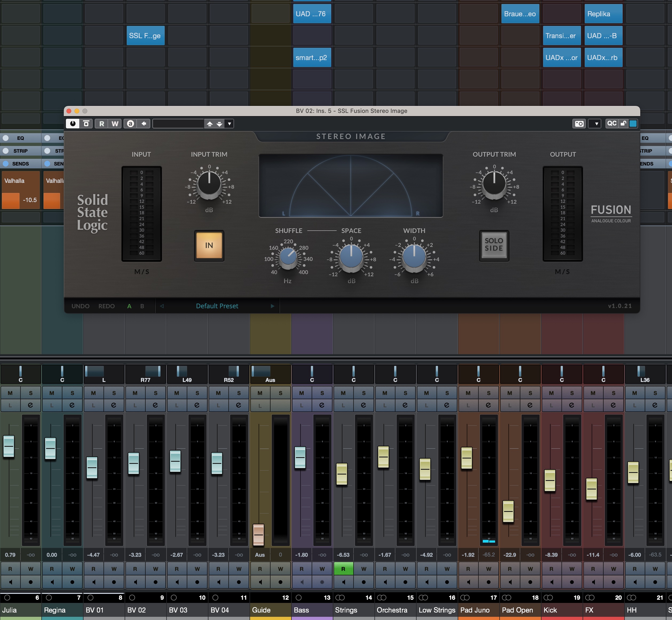Open the leftmost STRIP rack tab

21,151
